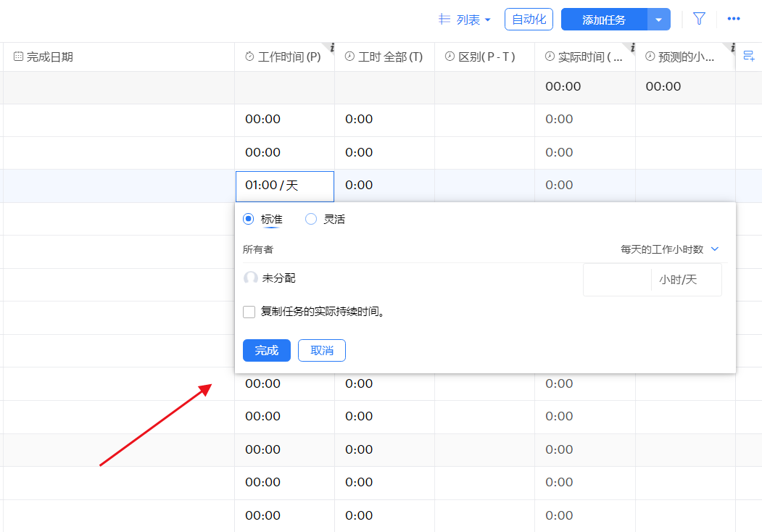Click the info corner on 实际时间 header
762x532 pixels.
coord(631,47)
